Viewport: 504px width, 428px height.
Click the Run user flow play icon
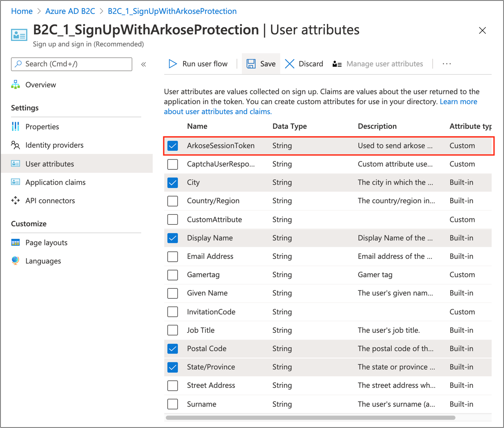coord(172,64)
